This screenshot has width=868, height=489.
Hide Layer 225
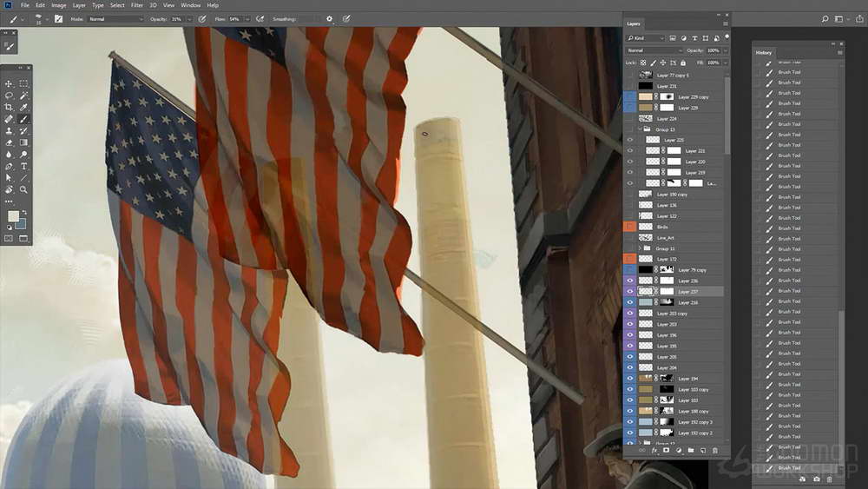coord(630,140)
